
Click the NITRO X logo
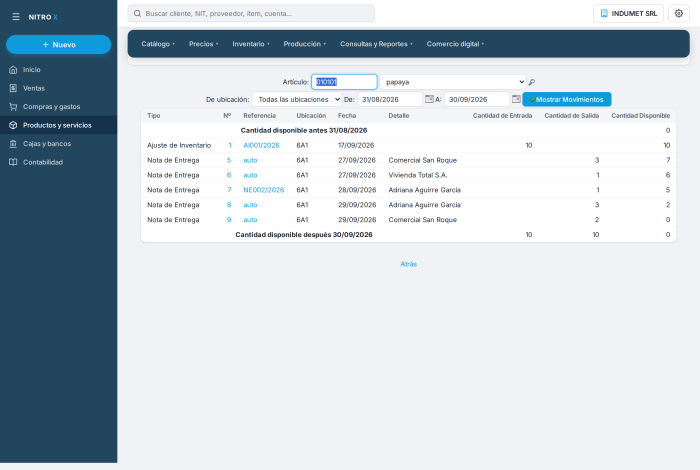(43, 17)
